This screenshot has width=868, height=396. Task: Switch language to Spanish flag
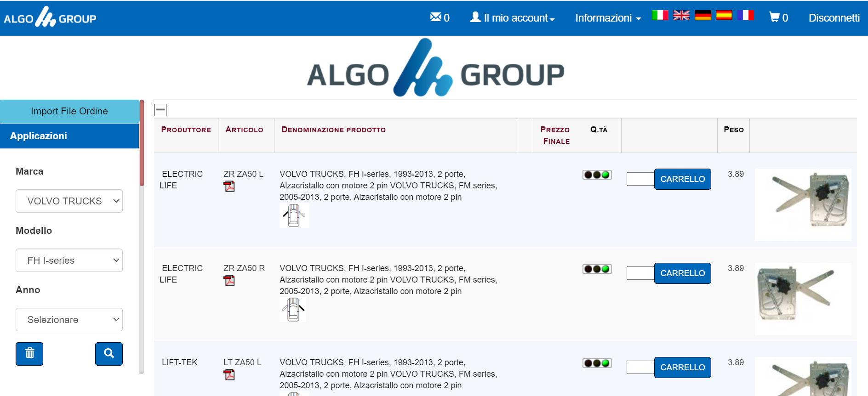tap(724, 15)
